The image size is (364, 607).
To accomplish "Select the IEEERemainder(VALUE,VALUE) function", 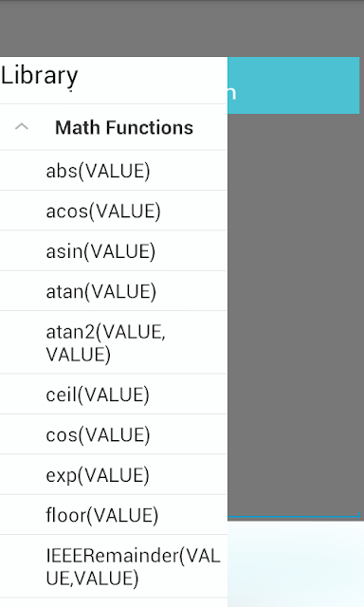I will [x=114, y=567].
